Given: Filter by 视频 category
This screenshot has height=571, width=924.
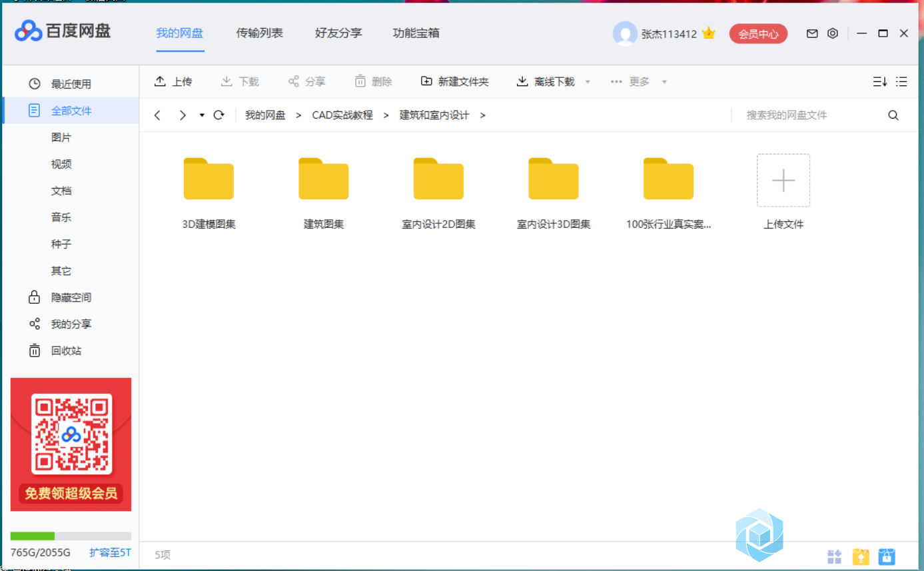Looking at the screenshot, I should click(x=61, y=164).
